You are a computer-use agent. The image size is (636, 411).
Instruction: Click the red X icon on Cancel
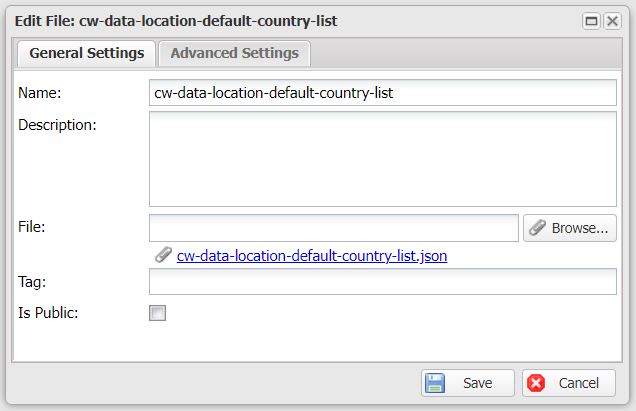click(x=536, y=383)
